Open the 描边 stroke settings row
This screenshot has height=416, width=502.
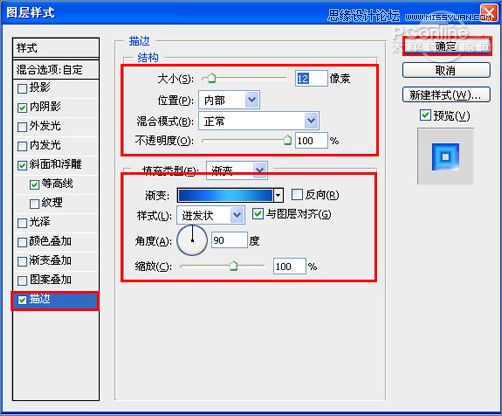(x=55, y=301)
